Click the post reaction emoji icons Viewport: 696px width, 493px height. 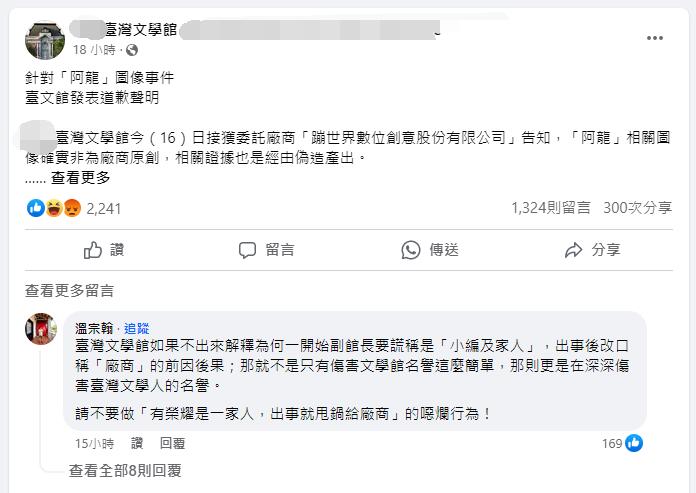tap(54, 208)
